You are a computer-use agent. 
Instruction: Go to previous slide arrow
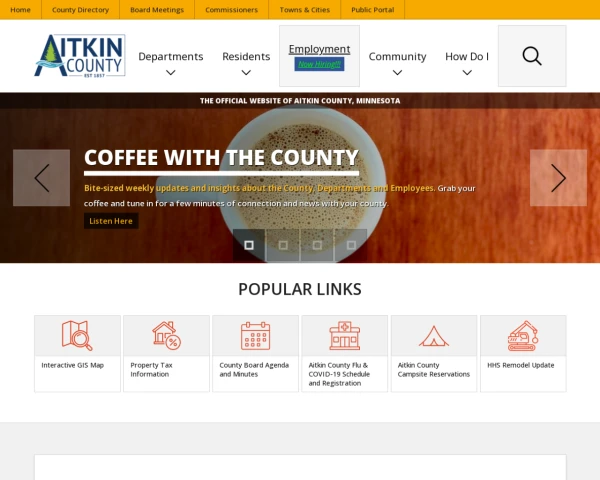coord(42,178)
